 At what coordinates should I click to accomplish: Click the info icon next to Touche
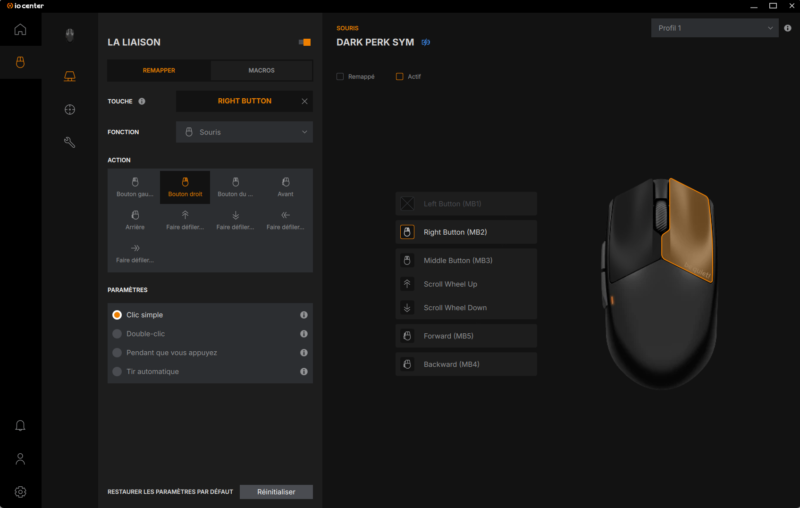click(142, 101)
